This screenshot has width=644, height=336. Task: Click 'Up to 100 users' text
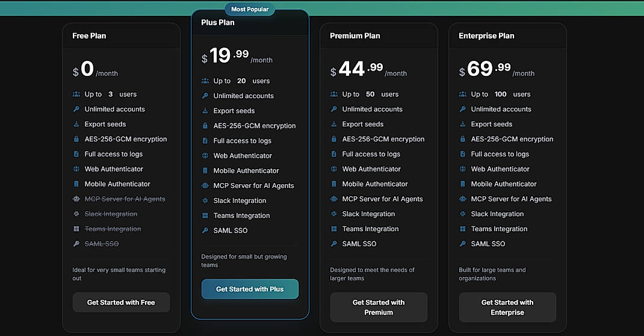501,94
